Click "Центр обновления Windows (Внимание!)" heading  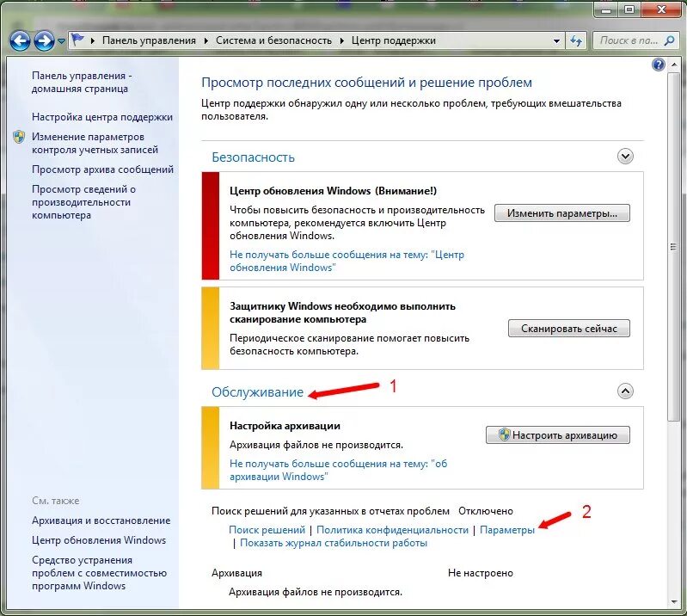(x=333, y=191)
